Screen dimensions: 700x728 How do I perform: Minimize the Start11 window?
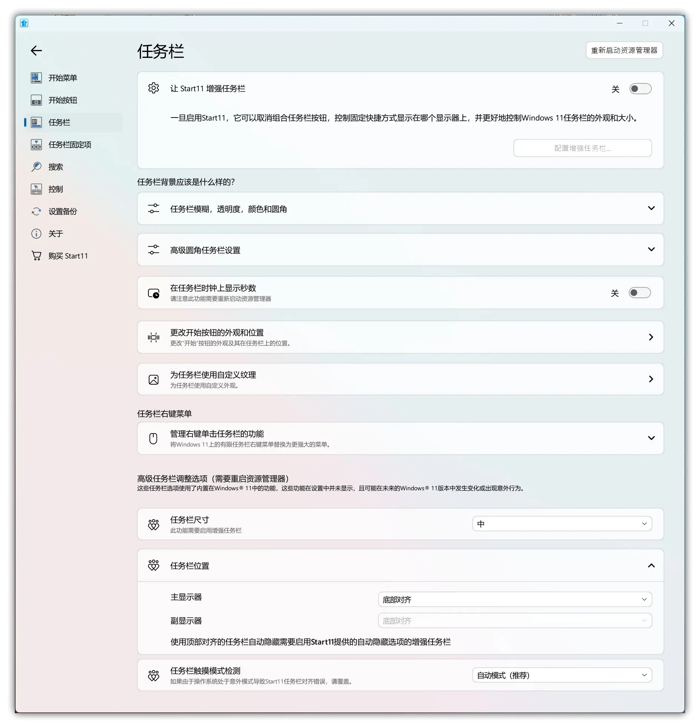[x=620, y=23]
